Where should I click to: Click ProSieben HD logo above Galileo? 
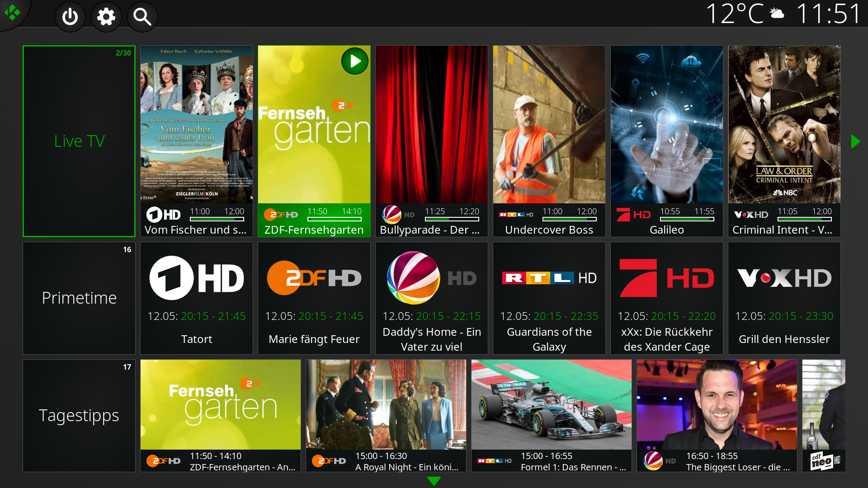[633, 215]
